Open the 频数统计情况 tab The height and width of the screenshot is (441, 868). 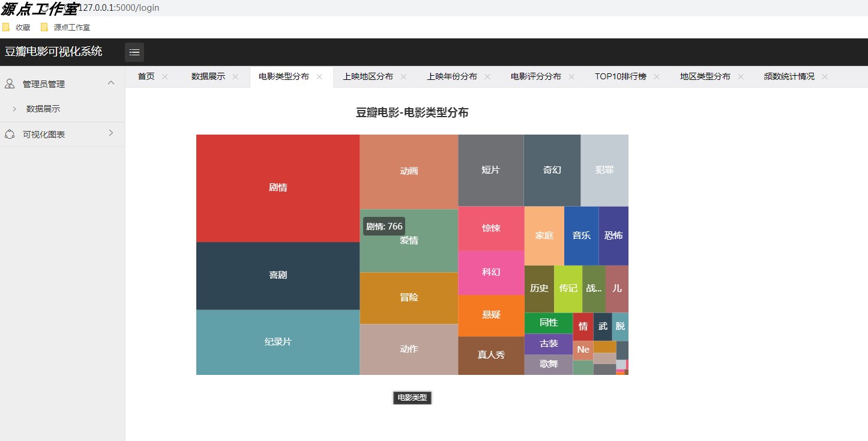click(789, 76)
